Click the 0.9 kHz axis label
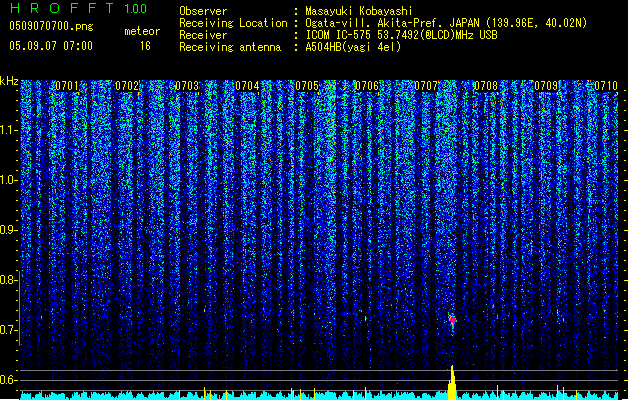 click(8, 230)
